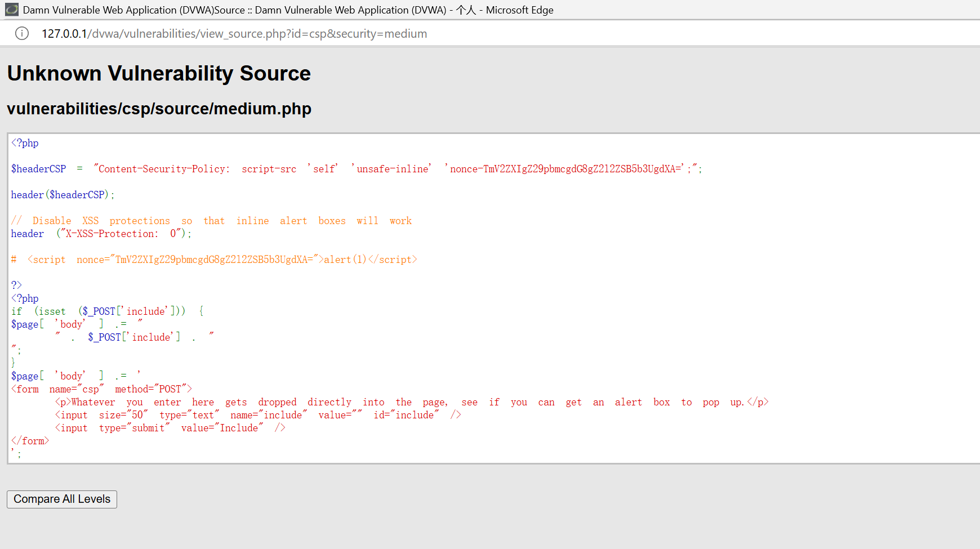
Task: Click the Unknown Vulnerability Source heading
Action: [159, 73]
